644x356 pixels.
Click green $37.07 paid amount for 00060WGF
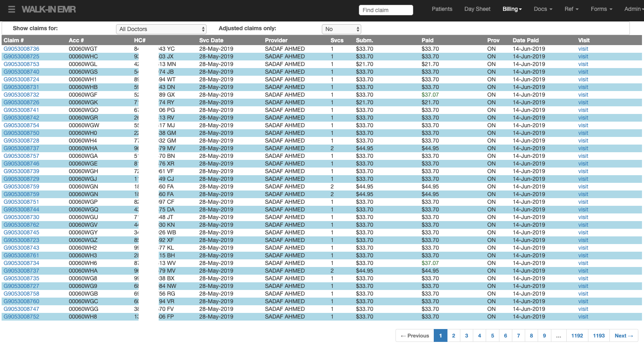pos(430,95)
